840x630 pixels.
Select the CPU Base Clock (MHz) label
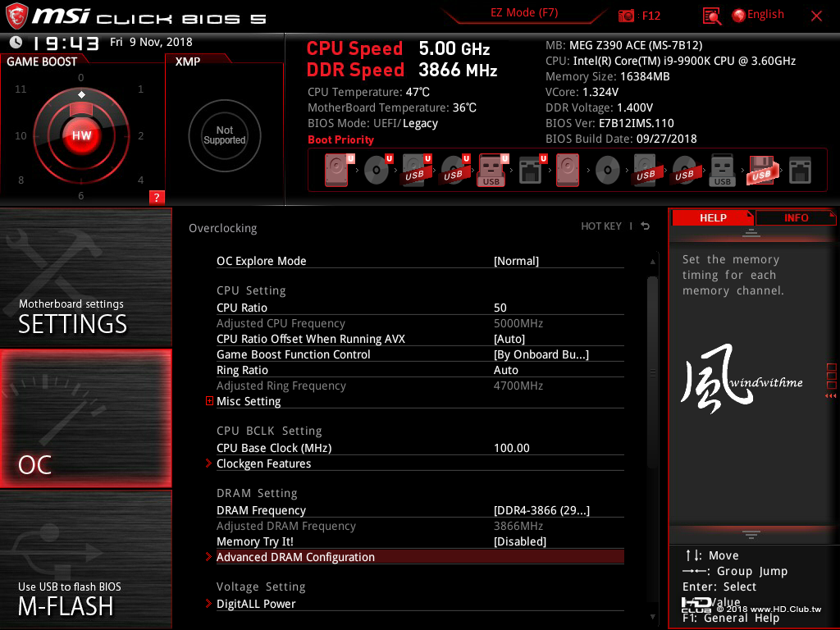pyautogui.click(x=274, y=448)
